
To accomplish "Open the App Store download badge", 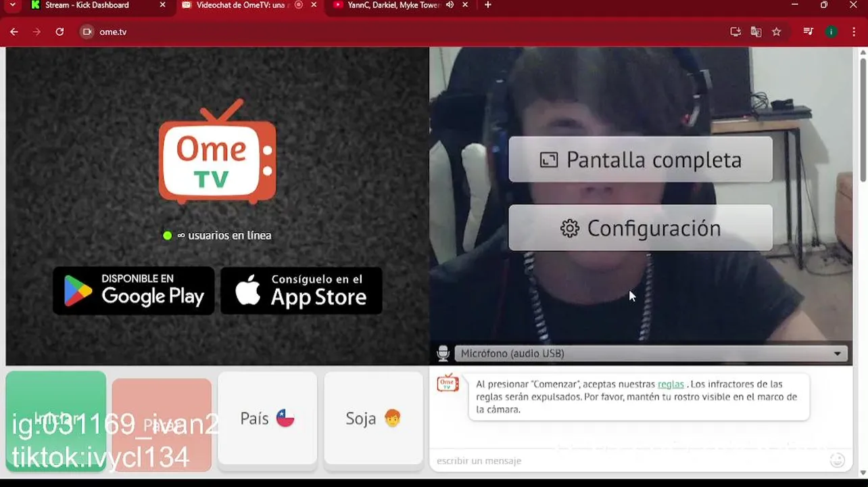I will coord(302,290).
